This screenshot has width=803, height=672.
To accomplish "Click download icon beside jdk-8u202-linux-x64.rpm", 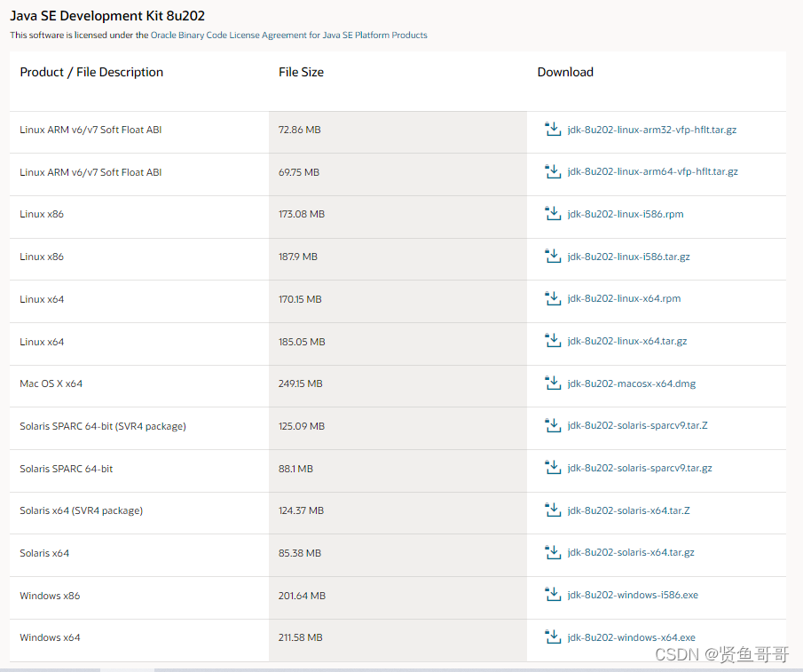I will [x=553, y=298].
